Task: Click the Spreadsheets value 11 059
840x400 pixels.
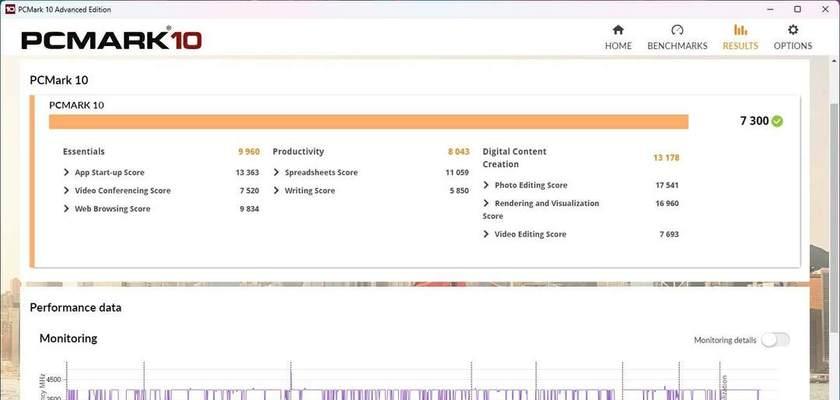Action: click(457, 172)
